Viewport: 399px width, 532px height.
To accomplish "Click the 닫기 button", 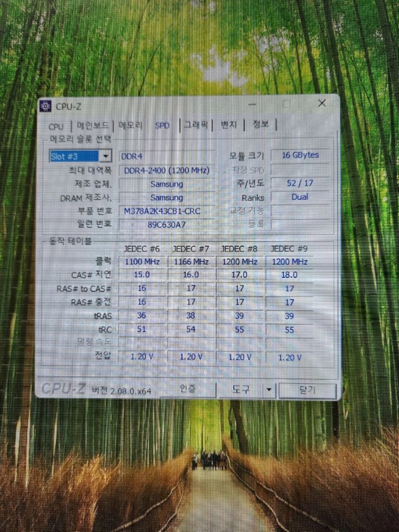I will click(307, 390).
